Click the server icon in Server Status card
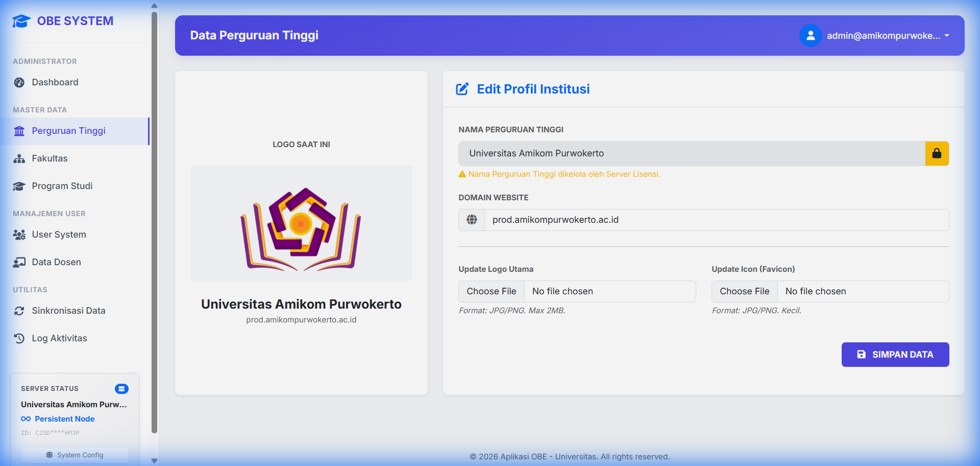The width and height of the screenshot is (980, 466). pyautogui.click(x=121, y=389)
